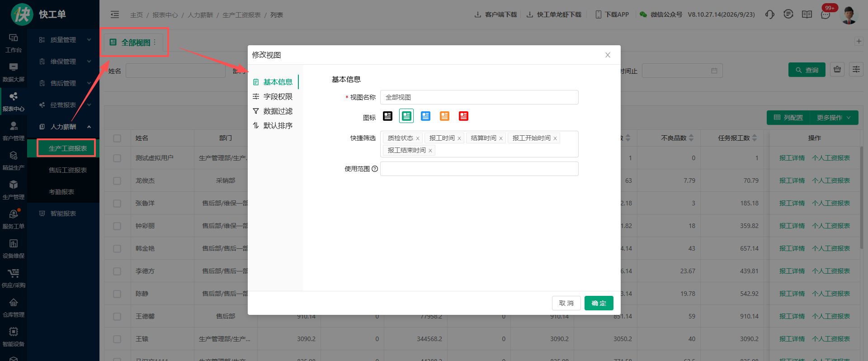Expand the 质量管理 sidebar menu
This screenshot has height=361, width=868.
tap(63, 40)
